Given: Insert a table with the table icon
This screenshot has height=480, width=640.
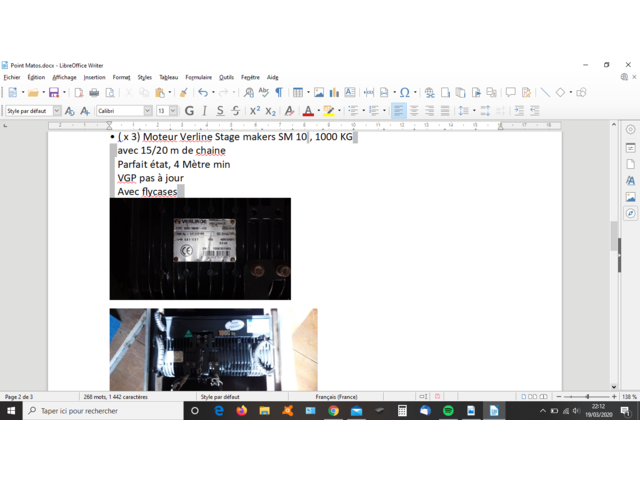Looking at the screenshot, I should 298,93.
